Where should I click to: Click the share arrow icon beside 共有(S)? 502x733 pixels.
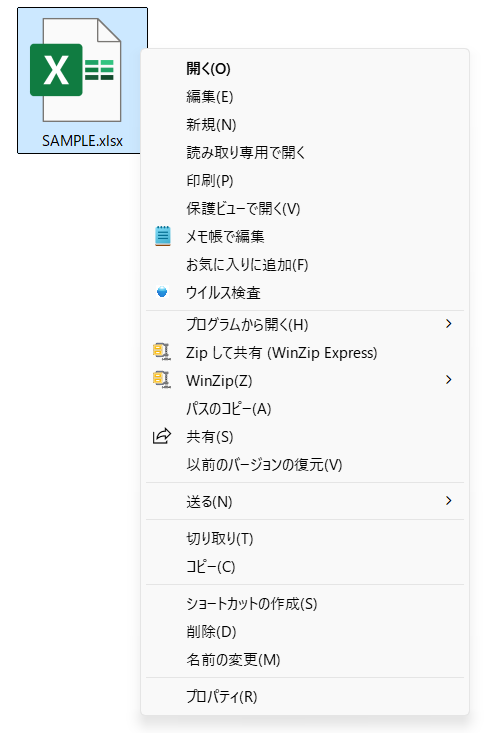tap(162, 436)
